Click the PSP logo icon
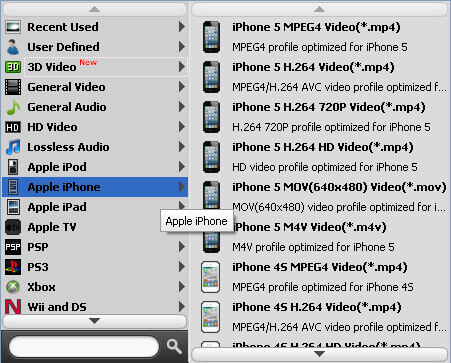This screenshot has height=363, width=451. 13,247
